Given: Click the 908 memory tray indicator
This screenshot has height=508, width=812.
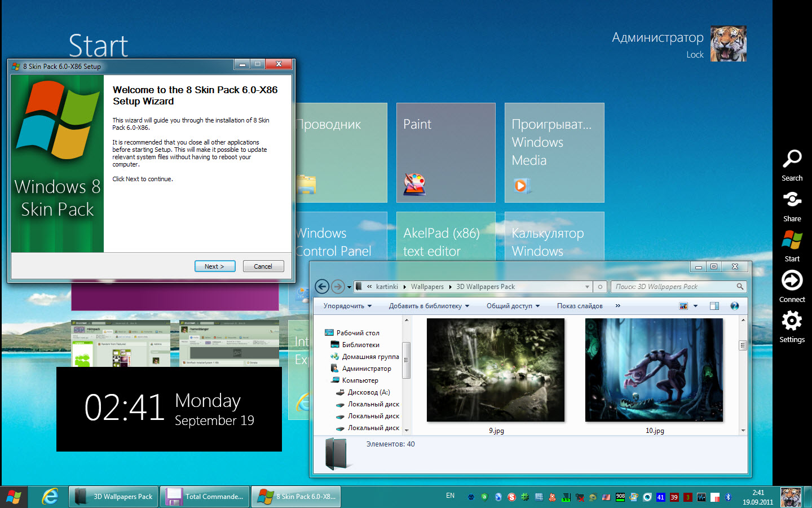Looking at the screenshot, I should [x=620, y=497].
